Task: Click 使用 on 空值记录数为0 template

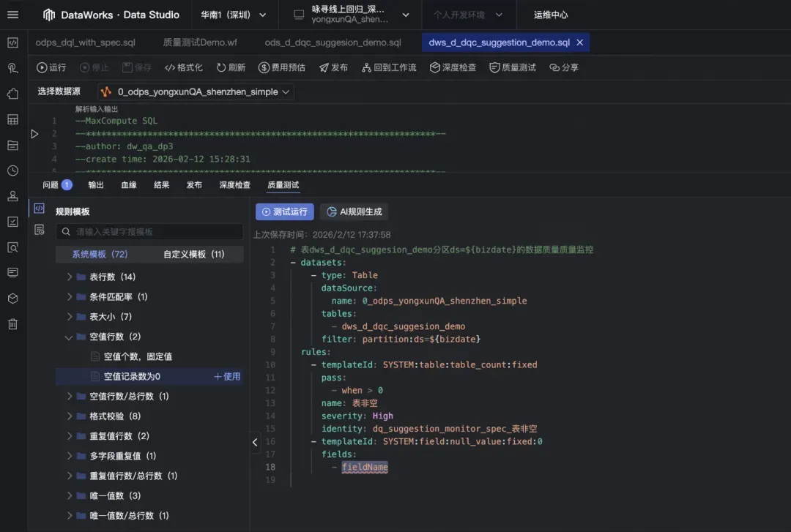Action: tap(227, 376)
